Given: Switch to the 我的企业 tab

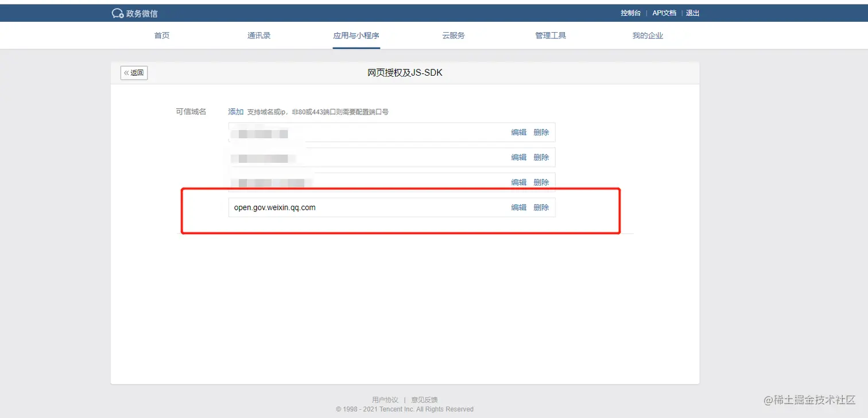Looking at the screenshot, I should (x=648, y=36).
